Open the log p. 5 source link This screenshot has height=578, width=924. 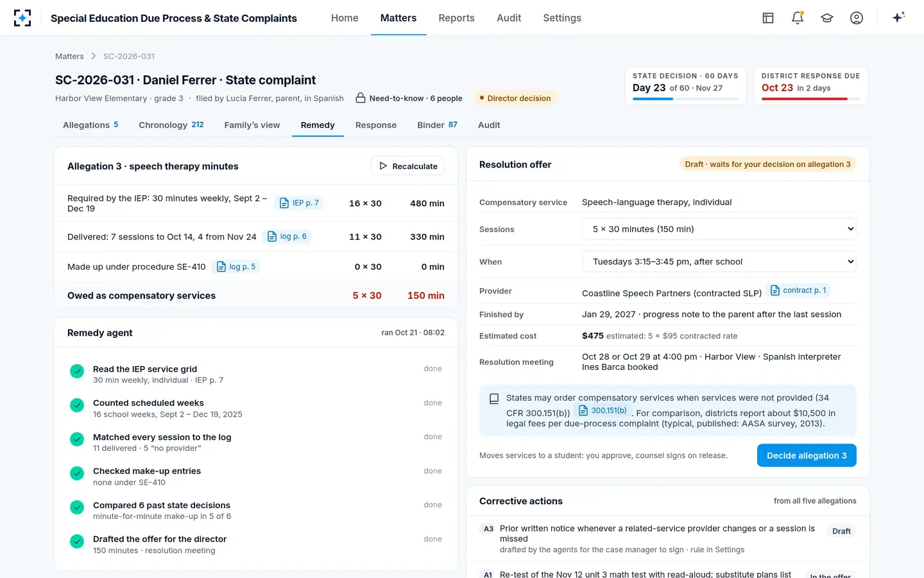tap(236, 267)
